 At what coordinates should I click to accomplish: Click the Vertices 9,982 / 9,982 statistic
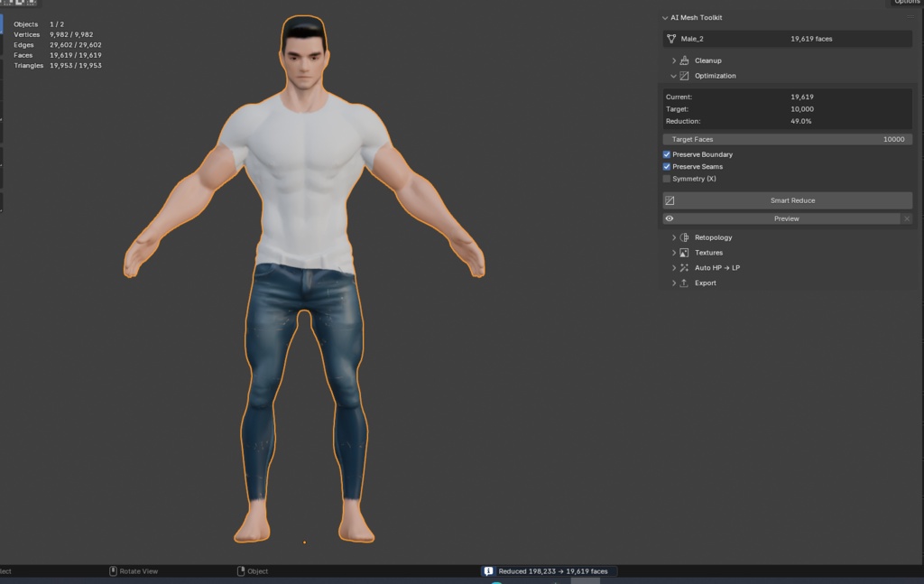53,35
